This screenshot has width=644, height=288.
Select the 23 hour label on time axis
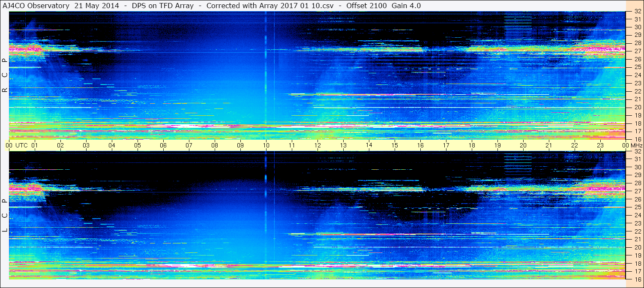pyautogui.click(x=600, y=145)
